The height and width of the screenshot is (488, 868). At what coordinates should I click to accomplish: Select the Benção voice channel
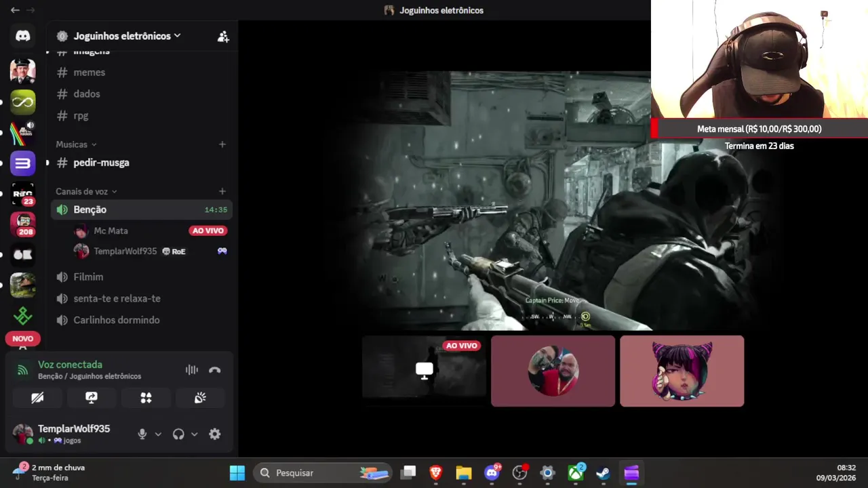point(142,209)
